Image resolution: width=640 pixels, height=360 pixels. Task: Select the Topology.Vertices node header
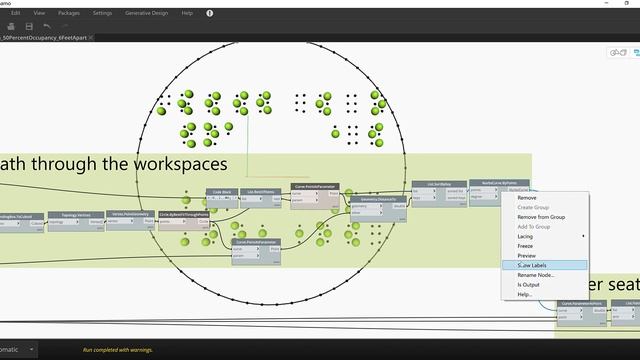coord(76,215)
